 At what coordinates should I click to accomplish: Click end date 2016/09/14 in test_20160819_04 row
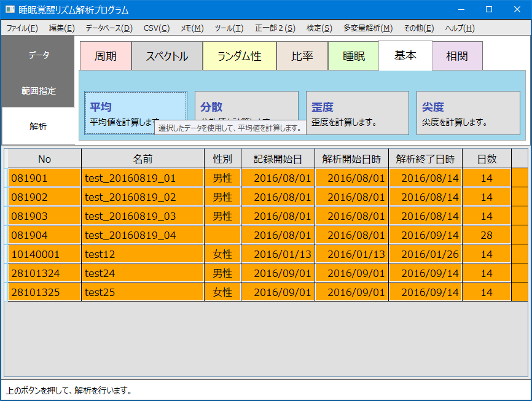pyautogui.click(x=425, y=235)
